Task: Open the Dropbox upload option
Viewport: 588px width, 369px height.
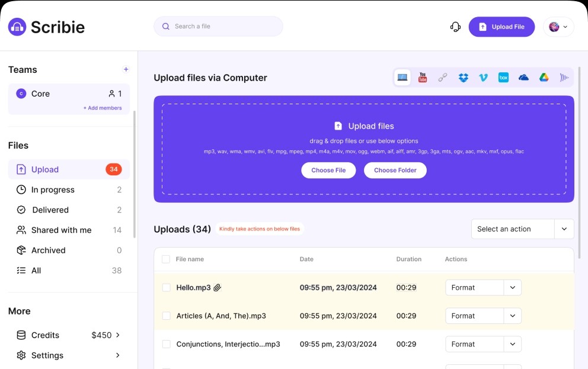Action: [x=463, y=77]
